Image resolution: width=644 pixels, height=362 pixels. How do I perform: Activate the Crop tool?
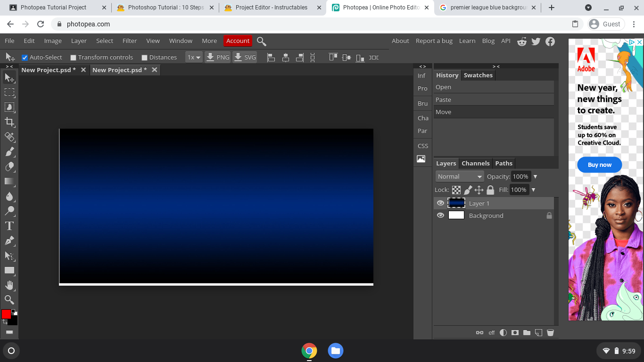coord(9,122)
